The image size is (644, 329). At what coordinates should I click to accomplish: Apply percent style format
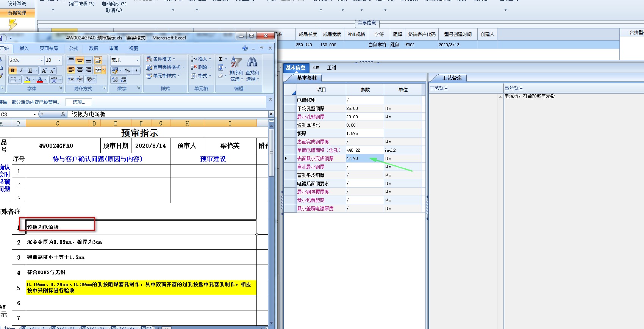pyautogui.click(x=128, y=70)
